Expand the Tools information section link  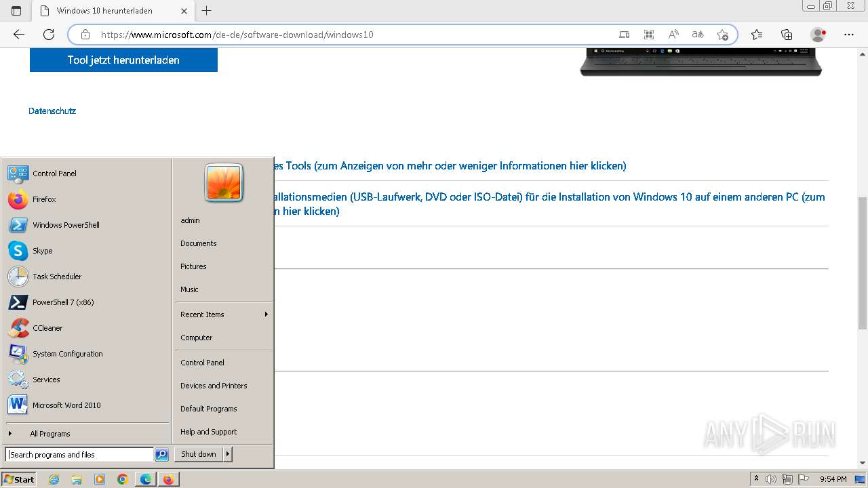[450, 165]
